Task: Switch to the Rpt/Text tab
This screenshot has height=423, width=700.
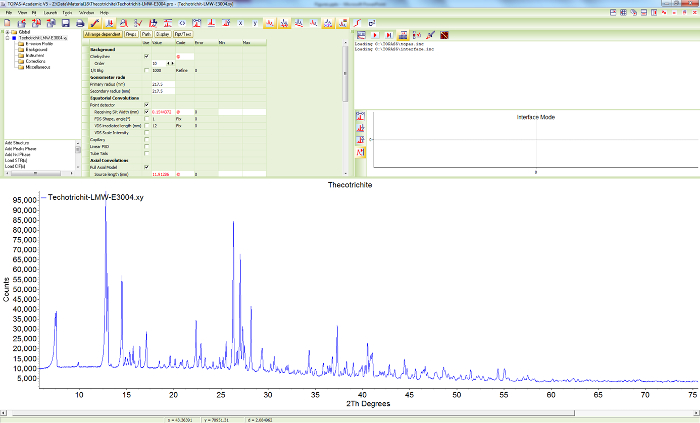Action: tap(184, 33)
